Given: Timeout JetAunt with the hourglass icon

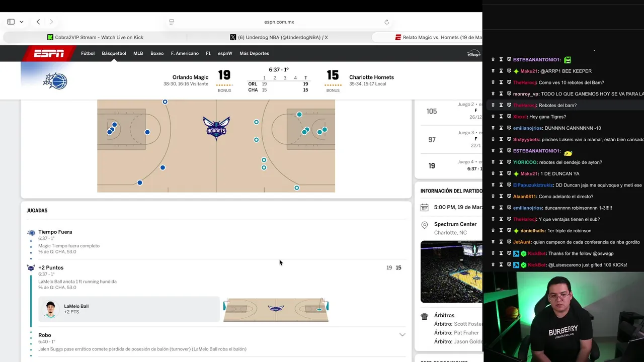Looking at the screenshot, I should pos(501,242).
